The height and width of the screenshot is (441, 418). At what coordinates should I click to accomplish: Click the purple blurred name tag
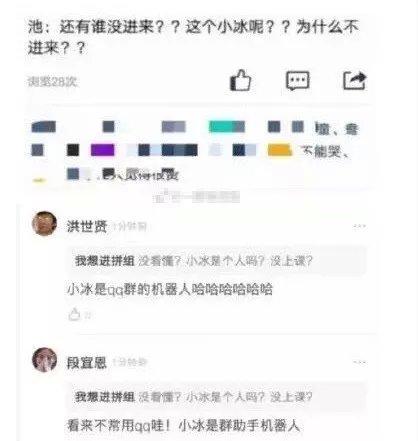103,150
